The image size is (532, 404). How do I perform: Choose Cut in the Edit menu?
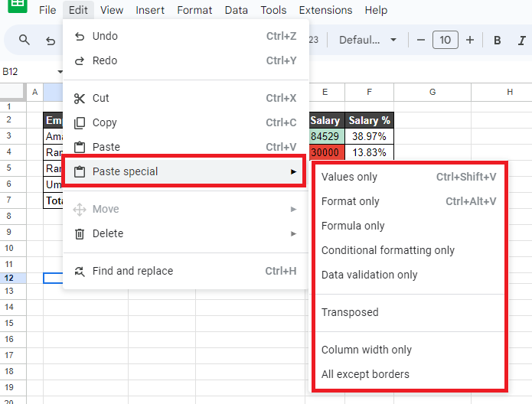[x=185, y=98]
